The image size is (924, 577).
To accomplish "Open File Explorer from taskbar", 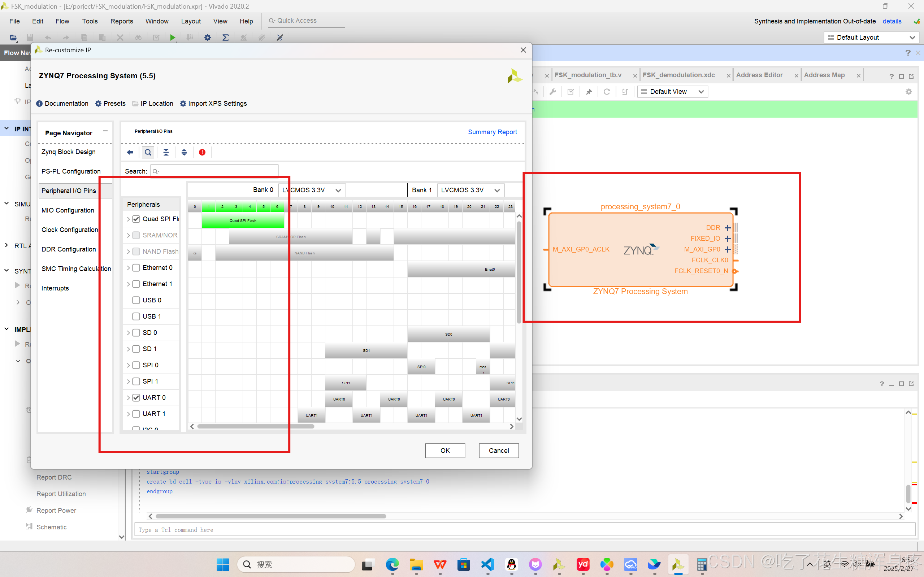I will pos(416,564).
